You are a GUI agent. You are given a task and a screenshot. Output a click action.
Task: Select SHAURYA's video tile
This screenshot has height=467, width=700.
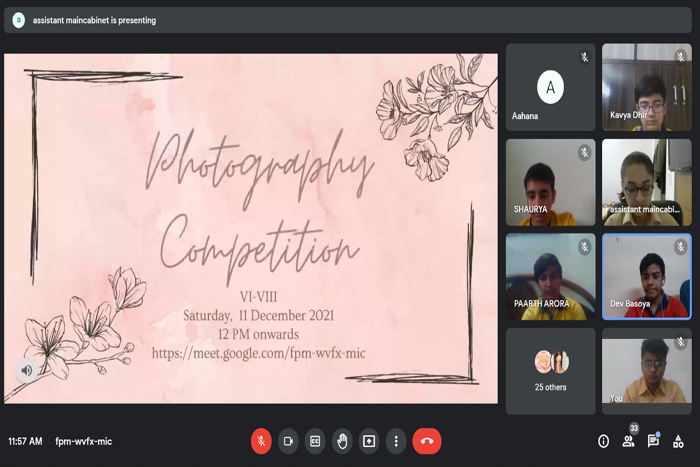click(550, 182)
